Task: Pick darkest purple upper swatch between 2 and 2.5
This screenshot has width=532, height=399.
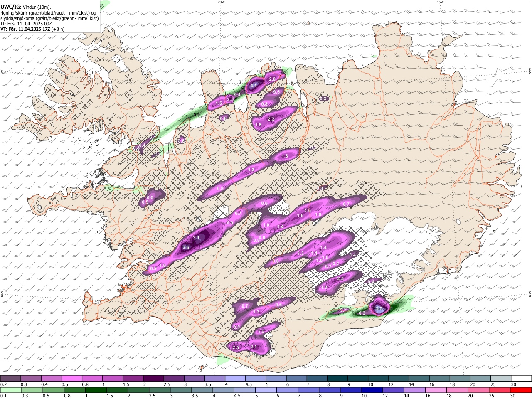Action: tap(153, 378)
